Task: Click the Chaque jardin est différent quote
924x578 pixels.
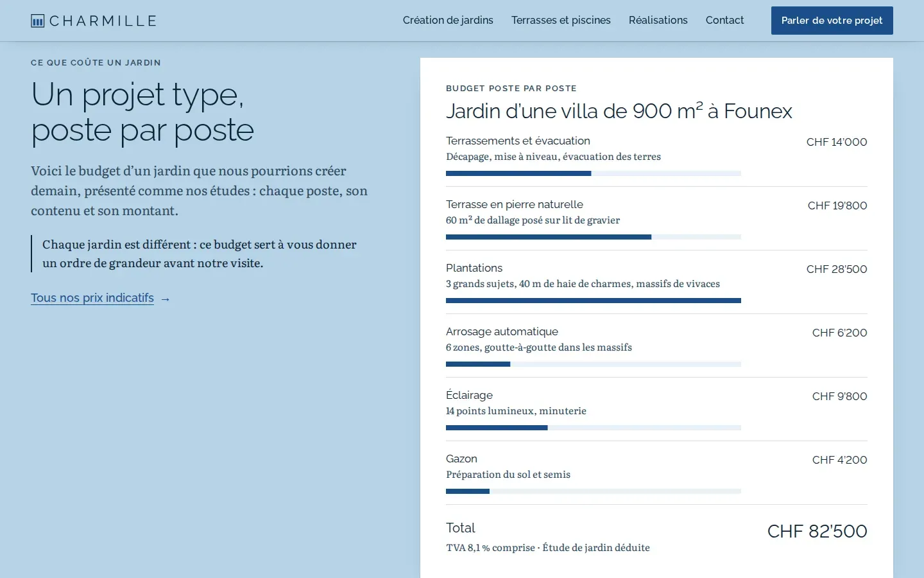Action: [200, 254]
